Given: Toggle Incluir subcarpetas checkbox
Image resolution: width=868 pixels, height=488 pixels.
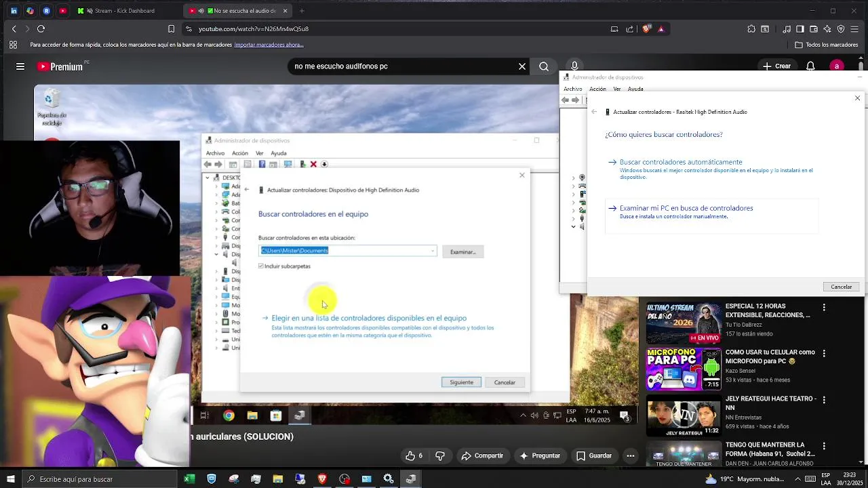Looking at the screenshot, I should pyautogui.click(x=261, y=266).
